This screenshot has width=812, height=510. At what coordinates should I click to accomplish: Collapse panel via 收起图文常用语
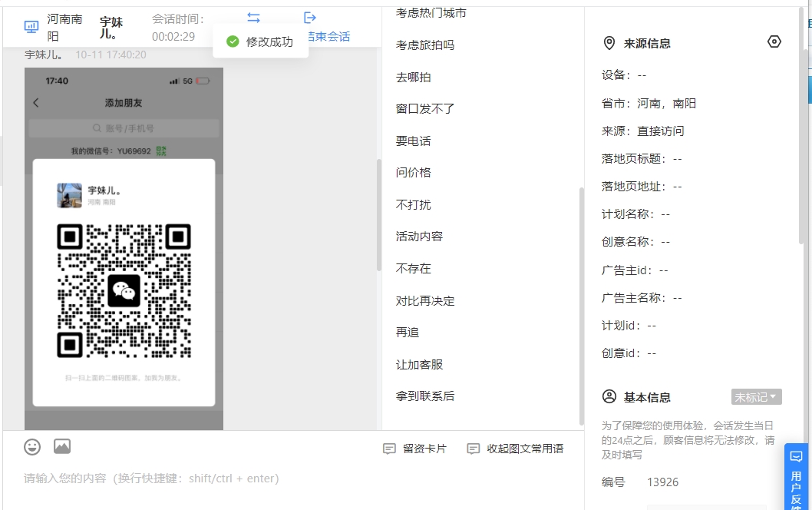click(515, 449)
